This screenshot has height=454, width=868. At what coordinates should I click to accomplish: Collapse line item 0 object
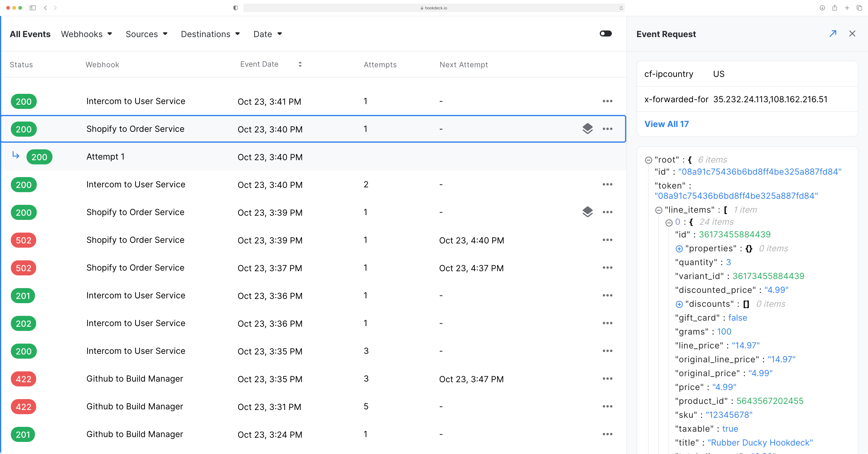pos(669,222)
